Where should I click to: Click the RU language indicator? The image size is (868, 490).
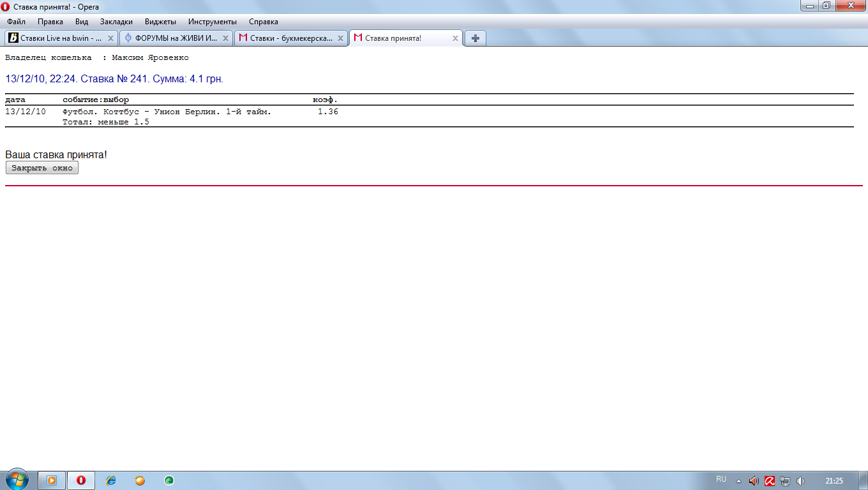click(x=721, y=479)
